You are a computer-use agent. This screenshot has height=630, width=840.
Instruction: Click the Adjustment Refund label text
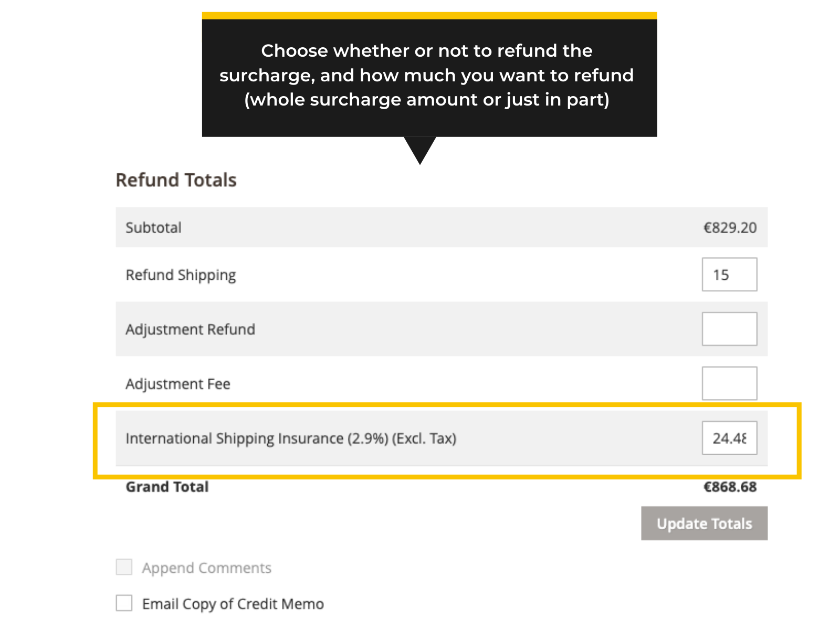(190, 330)
